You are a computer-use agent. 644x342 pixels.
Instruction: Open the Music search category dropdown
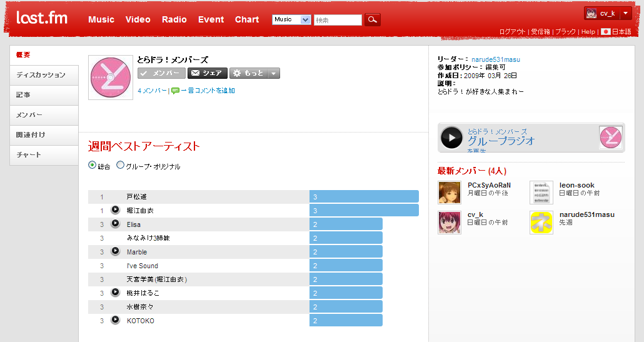tap(291, 19)
